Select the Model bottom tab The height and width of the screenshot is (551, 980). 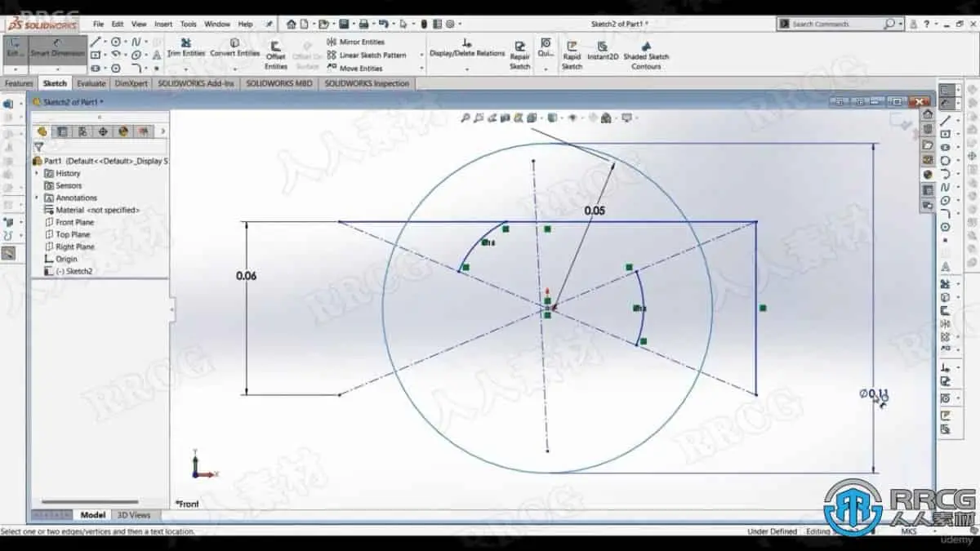point(92,515)
